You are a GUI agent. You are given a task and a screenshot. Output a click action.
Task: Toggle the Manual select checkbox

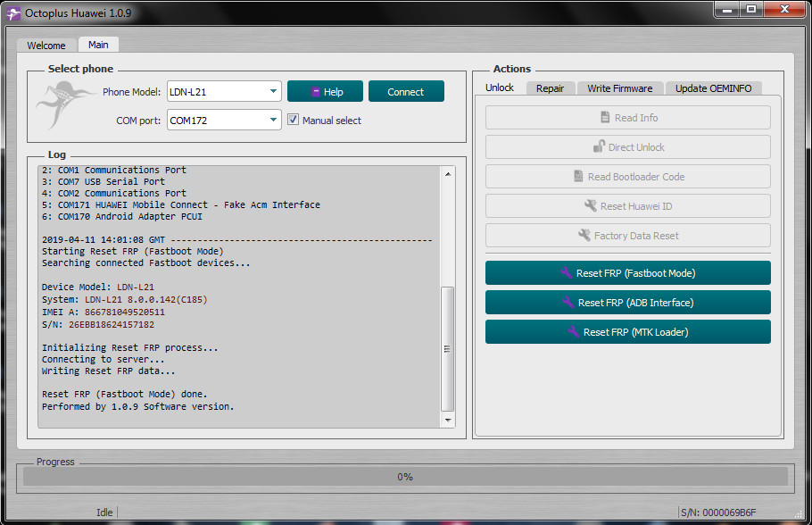click(x=293, y=120)
